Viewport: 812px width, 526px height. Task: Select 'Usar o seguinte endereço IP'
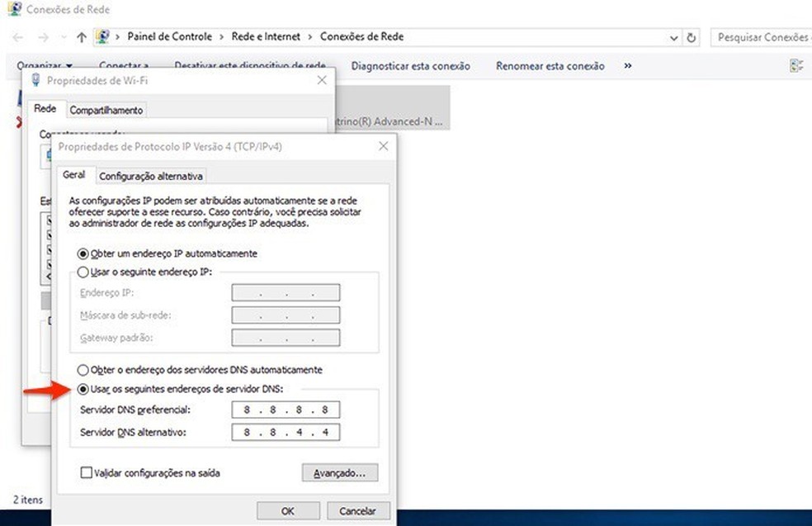point(83,272)
